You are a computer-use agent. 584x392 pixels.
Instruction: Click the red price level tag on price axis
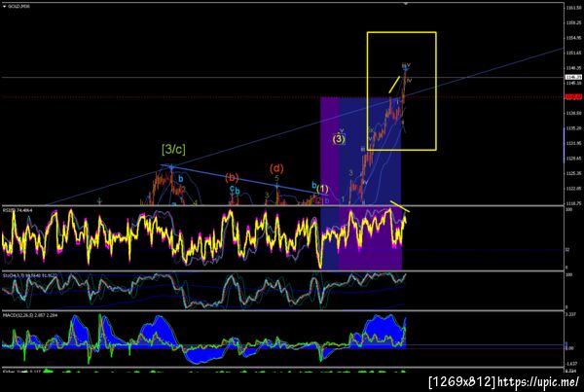click(x=573, y=97)
